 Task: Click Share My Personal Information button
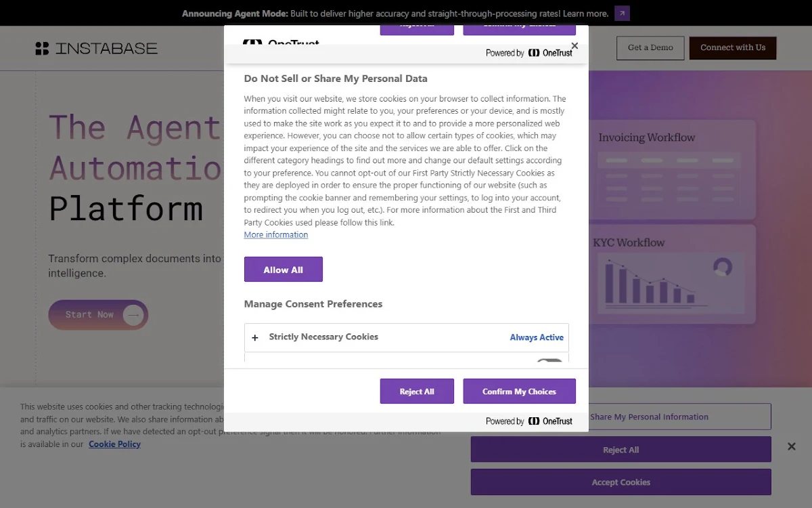coord(679,417)
